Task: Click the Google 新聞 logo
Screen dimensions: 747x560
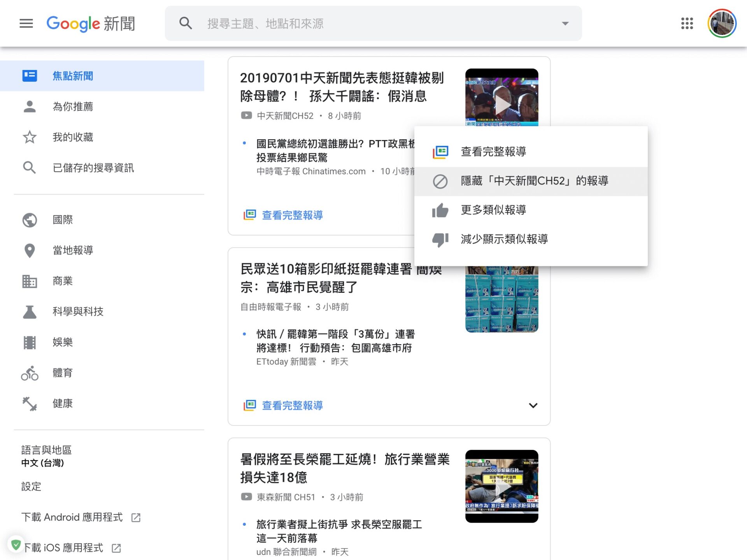Action: click(91, 24)
